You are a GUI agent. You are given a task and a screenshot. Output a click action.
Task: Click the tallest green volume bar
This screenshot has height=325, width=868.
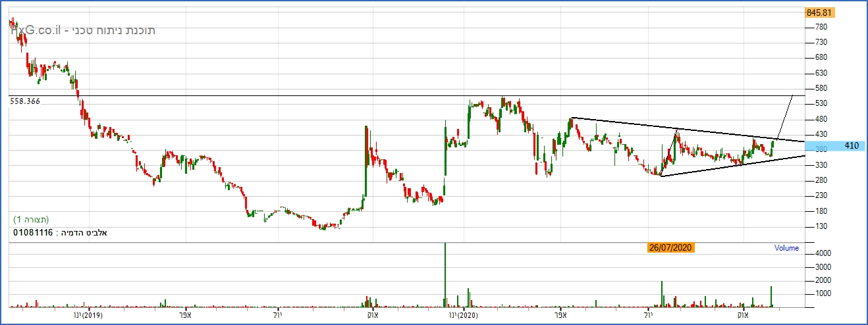(x=445, y=275)
